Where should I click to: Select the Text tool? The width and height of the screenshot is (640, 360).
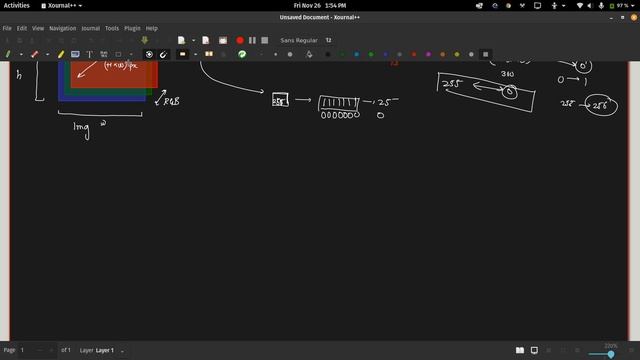click(x=89, y=54)
